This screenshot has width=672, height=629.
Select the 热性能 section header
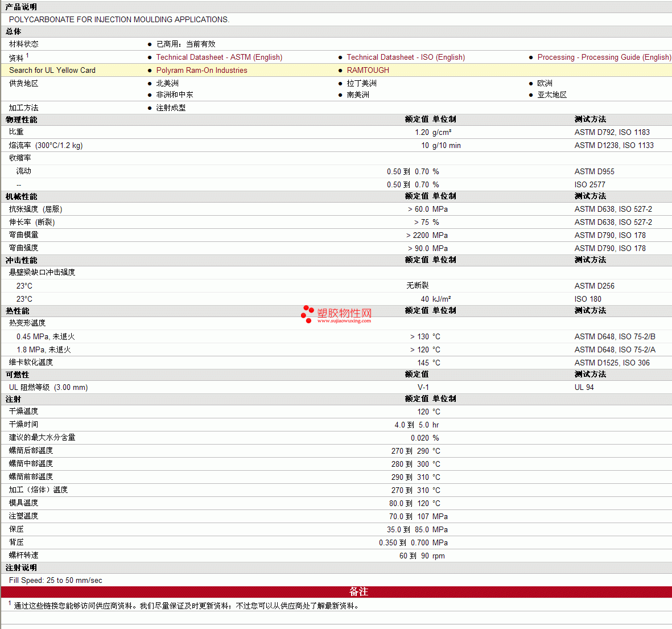tap(18, 311)
